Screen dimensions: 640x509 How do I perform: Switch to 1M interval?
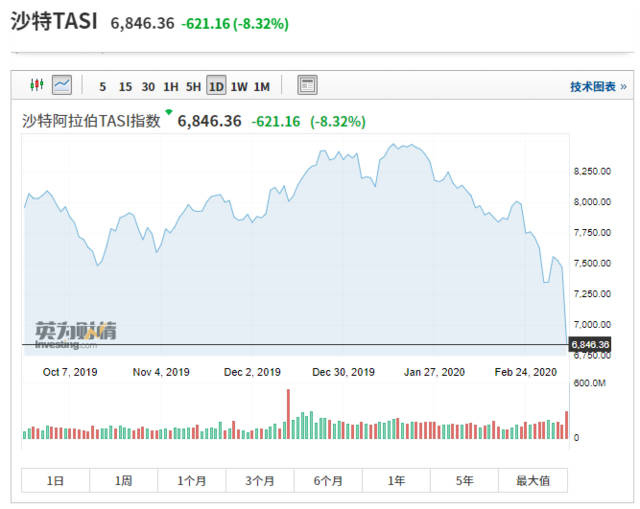point(261,86)
